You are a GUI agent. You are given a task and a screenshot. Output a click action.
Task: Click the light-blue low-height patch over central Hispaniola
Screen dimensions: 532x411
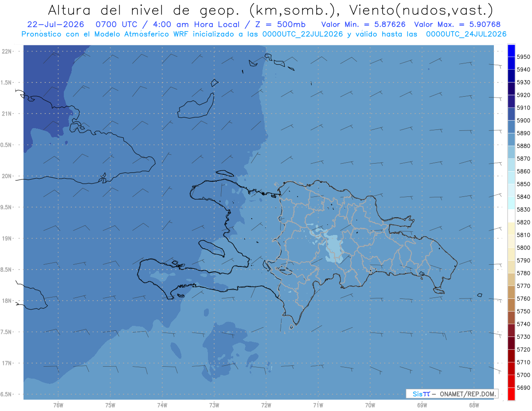334,249
